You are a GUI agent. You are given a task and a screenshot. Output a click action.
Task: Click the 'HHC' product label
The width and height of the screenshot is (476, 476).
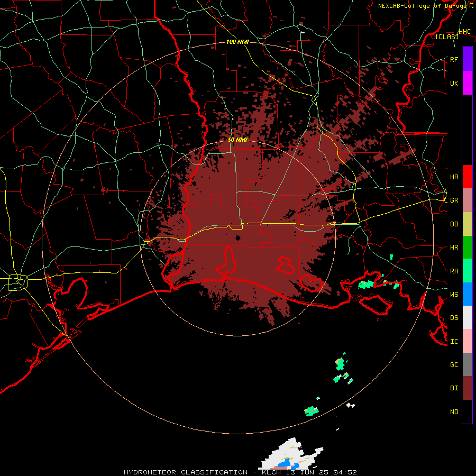coord(464,32)
